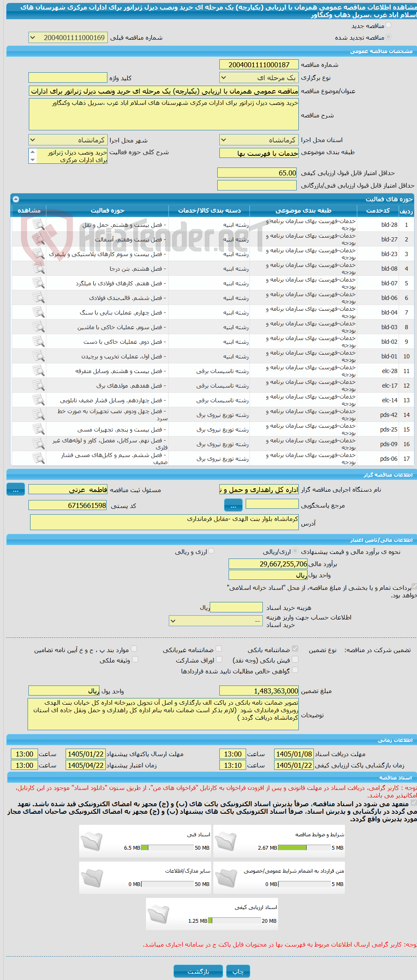The image size is (417, 980).
Task: Open view icon for row elc-17
Action: 38,386
